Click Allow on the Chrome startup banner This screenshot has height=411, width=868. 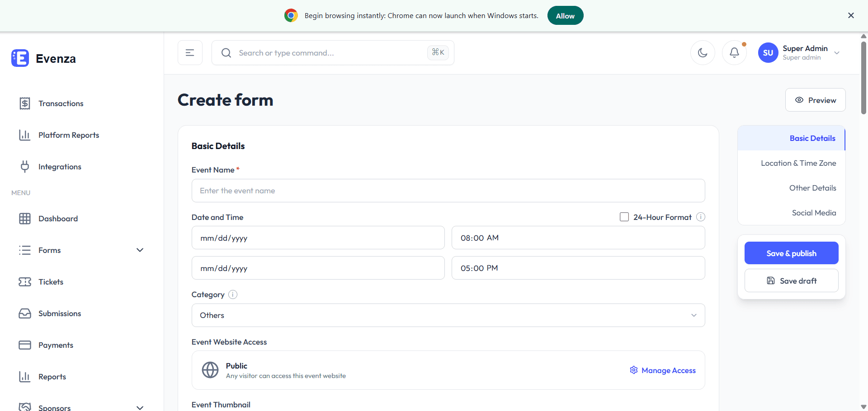coord(565,15)
